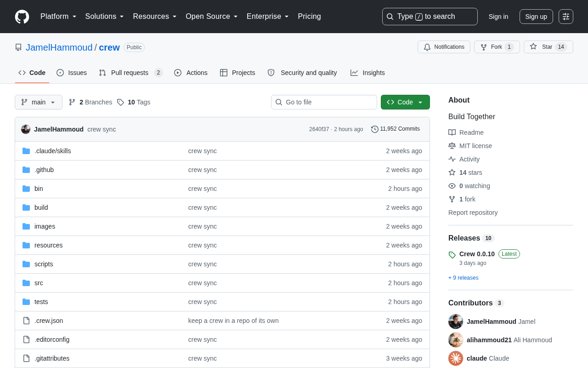Viewport: 588px width, 368px height.
Task: Click the JamelHammoud contributor avatar
Action: click(x=456, y=322)
